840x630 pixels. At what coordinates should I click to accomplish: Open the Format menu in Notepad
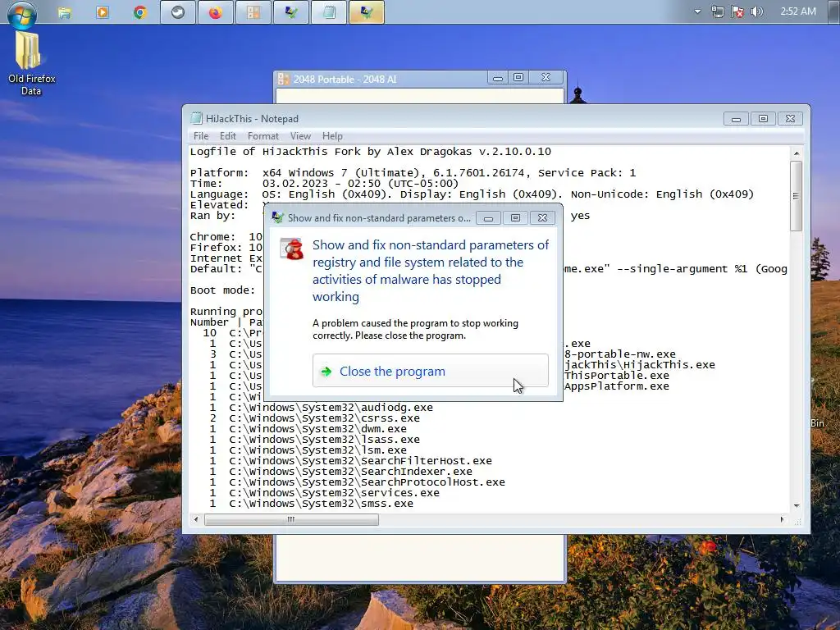tap(263, 136)
